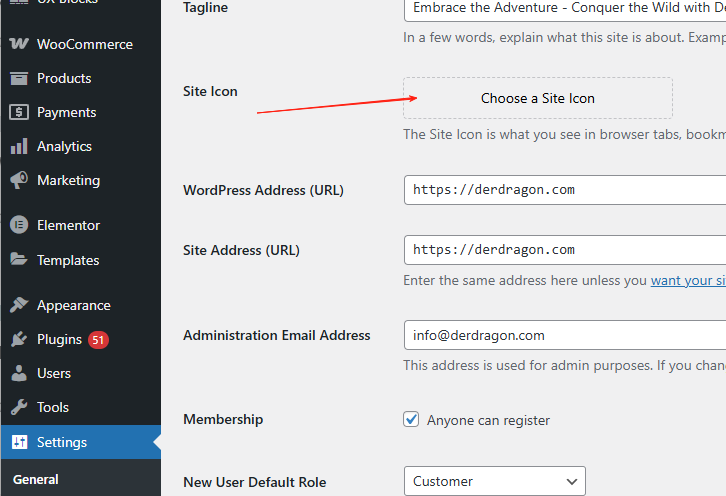The image size is (726, 496).
Task: Click the Plugins plug icon
Action: tap(19, 339)
